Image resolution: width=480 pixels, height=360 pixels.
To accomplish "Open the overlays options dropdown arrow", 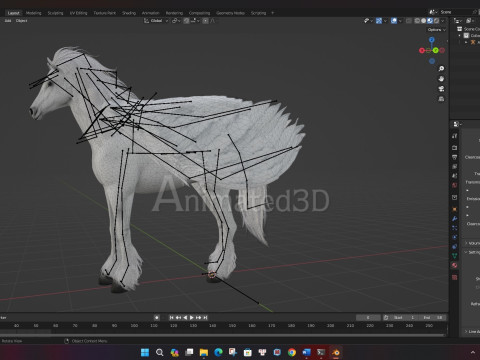I will pos(400,21).
